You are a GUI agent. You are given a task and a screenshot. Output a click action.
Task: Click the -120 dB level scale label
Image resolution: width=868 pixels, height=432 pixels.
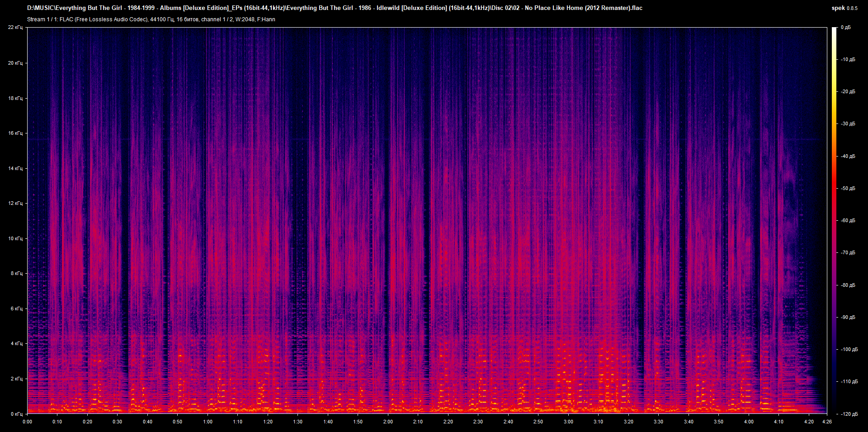click(849, 414)
